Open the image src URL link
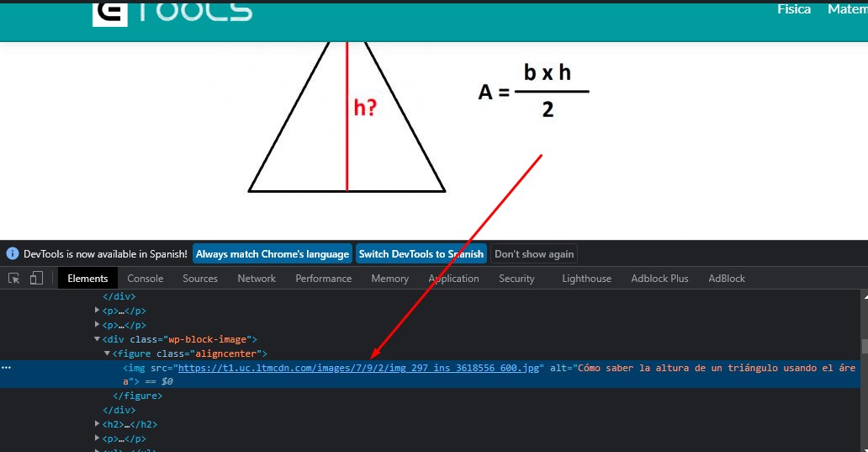The height and width of the screenshot is (452, 868). pos(361,368)
